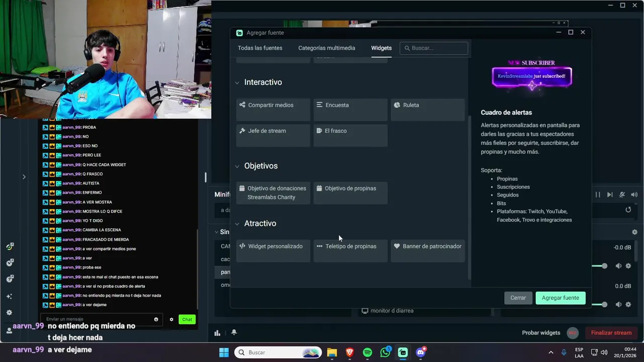Collapse the Atractivo section
The height and width of the screenshot is (362, 644).
[x=237, y=224]
